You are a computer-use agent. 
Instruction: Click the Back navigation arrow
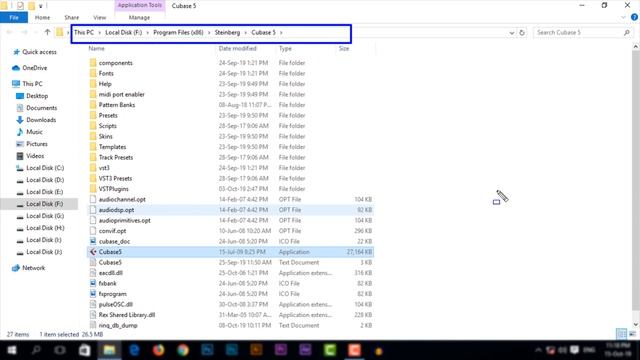pyautogui.click(x=10, y=32)
